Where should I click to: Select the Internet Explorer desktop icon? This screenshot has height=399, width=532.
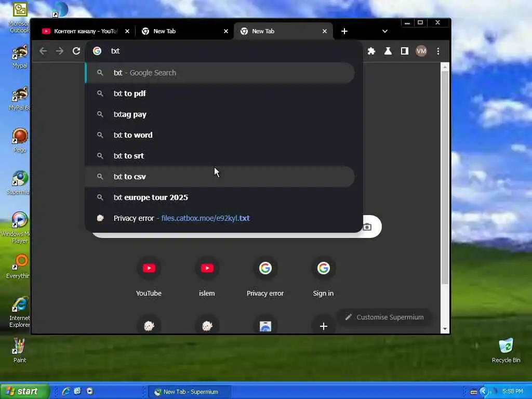click(19, 312)
